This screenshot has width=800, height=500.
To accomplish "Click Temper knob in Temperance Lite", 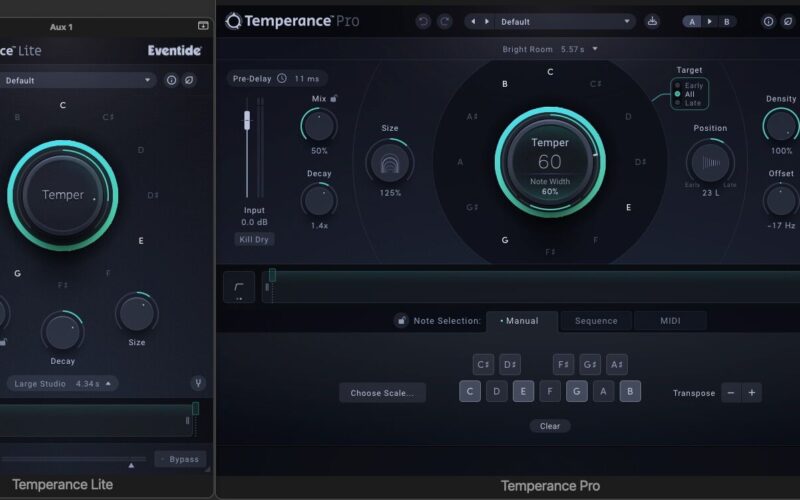I will (63, 195).
